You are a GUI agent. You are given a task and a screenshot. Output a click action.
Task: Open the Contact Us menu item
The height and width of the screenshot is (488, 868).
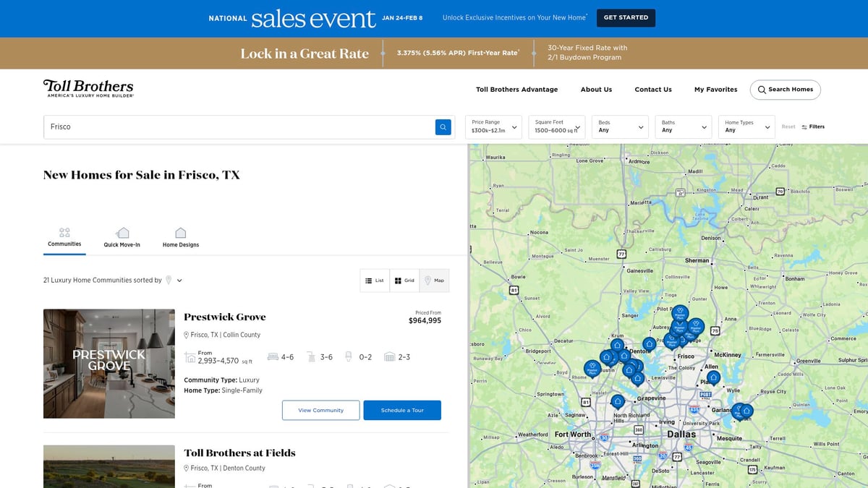(x=653, y=90)
